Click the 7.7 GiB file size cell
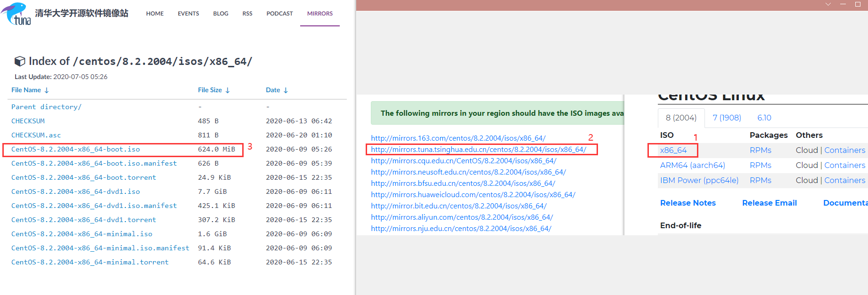The width and height of the screenshot is (868, 295). [212, 191]
